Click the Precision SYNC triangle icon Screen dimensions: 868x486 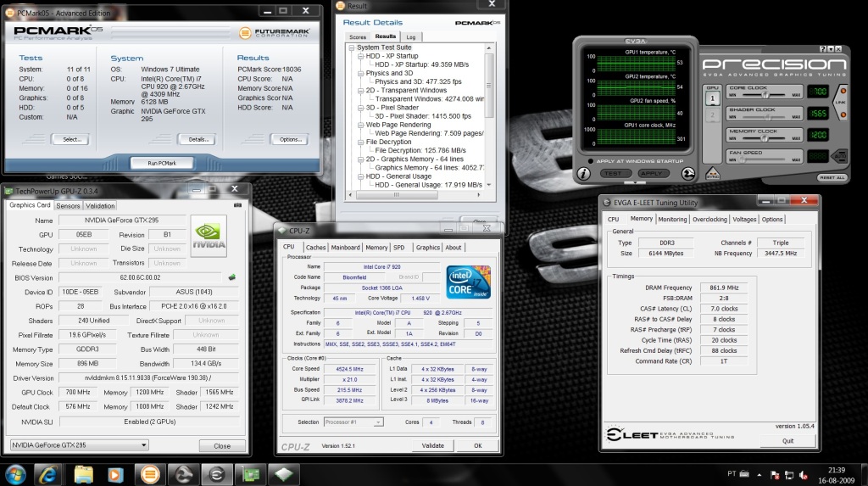click(712, 174)
